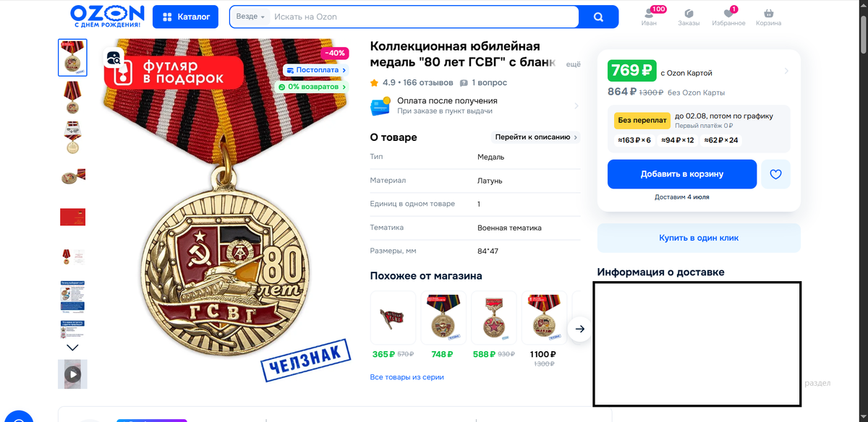Open the Корзина cart icon

[x=768, y=14]
